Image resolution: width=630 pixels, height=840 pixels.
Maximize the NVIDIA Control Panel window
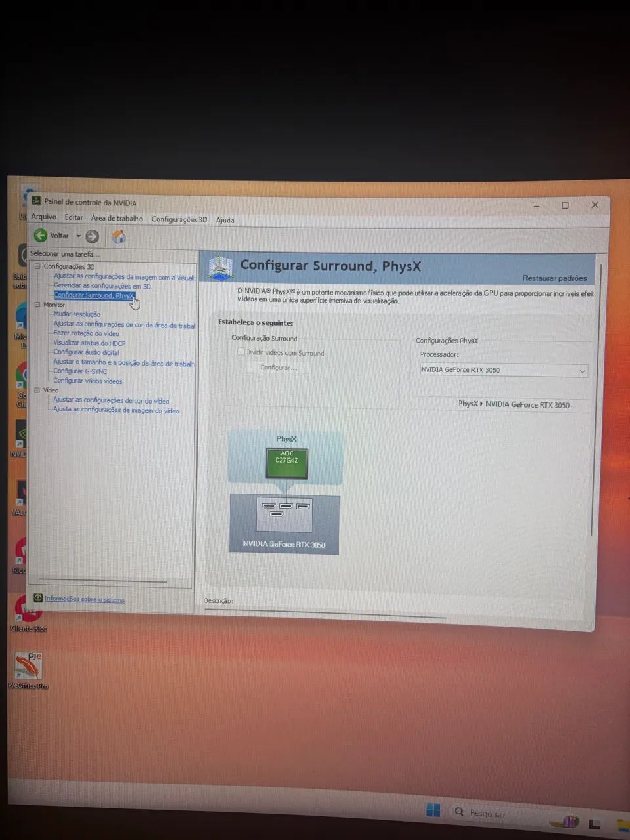coord(565,205)
